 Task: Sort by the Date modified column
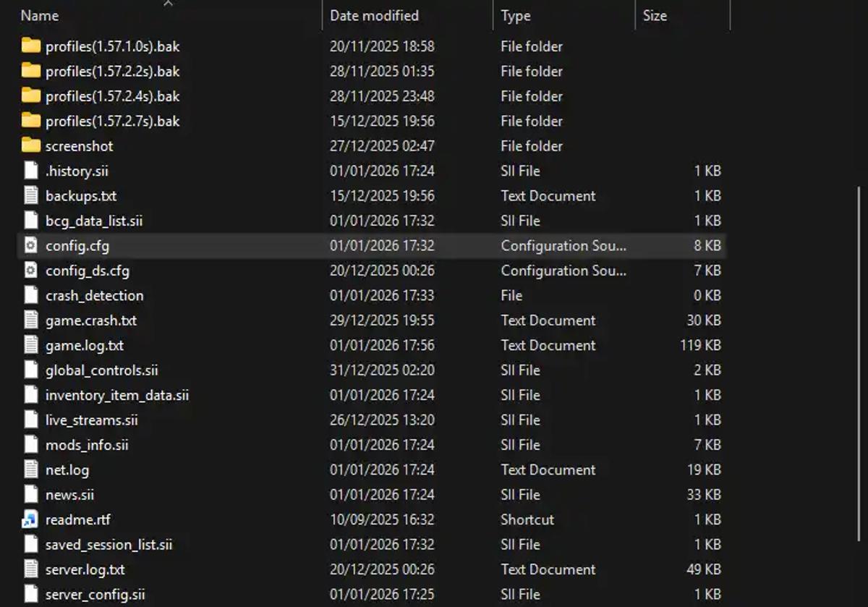pos(374,15)
